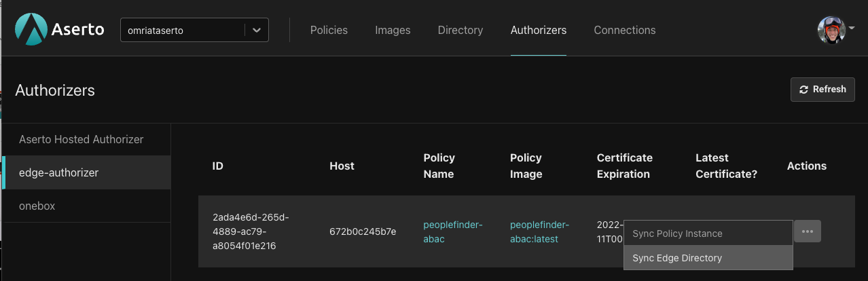Choose Sync Edge Directory menu entry

pyautogui.click(x=708, y=258)
